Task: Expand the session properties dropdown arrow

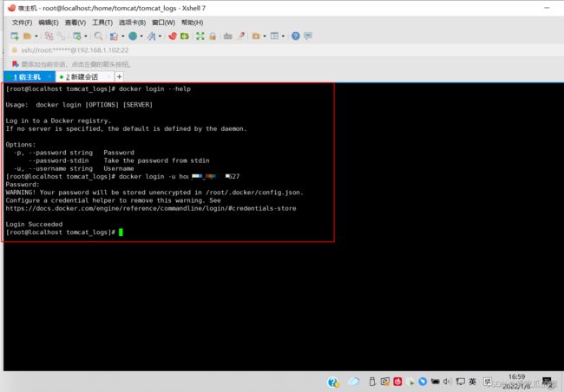Action: pyautogui.click(x=86, y=36)
